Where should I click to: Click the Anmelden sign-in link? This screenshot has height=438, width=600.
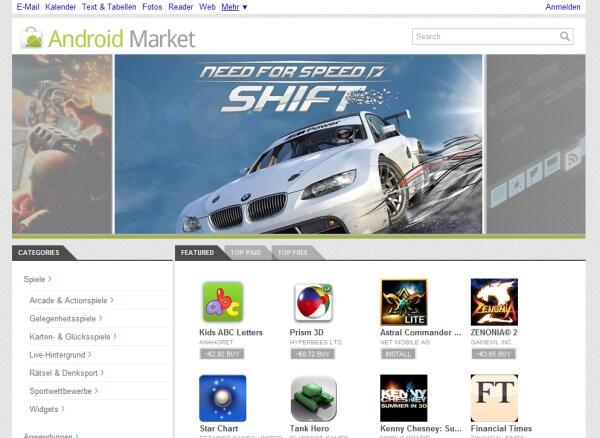[562, 7]
